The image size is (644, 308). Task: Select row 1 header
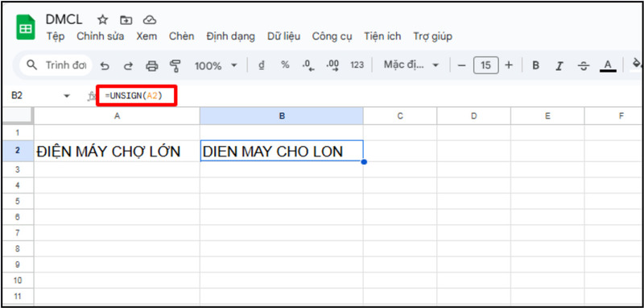click(x=17, y=132)
